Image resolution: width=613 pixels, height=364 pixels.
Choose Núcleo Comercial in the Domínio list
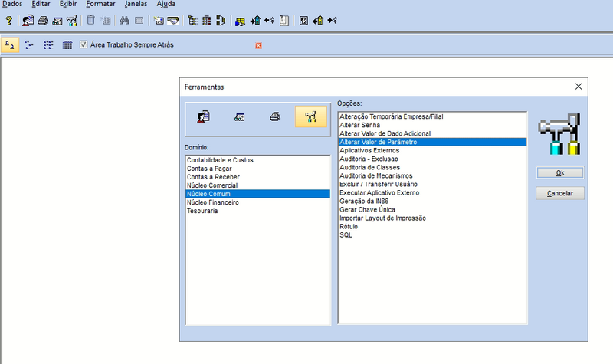(x=257, y=185)
